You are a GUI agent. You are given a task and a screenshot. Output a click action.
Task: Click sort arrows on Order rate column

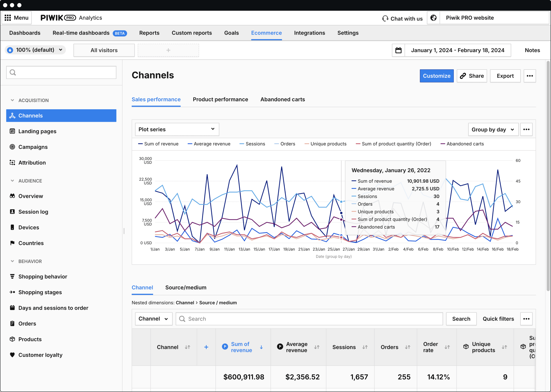point(447,347)
